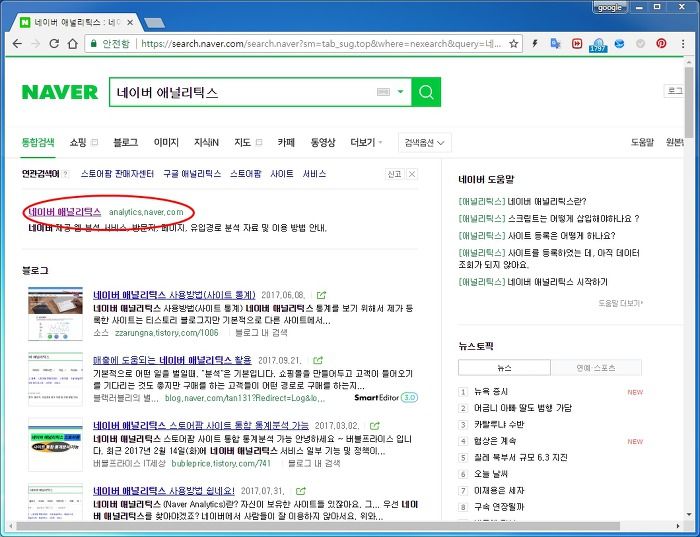The image size is (700, 537).
Task: Click the 신고 button
Action: pos(394,174)
